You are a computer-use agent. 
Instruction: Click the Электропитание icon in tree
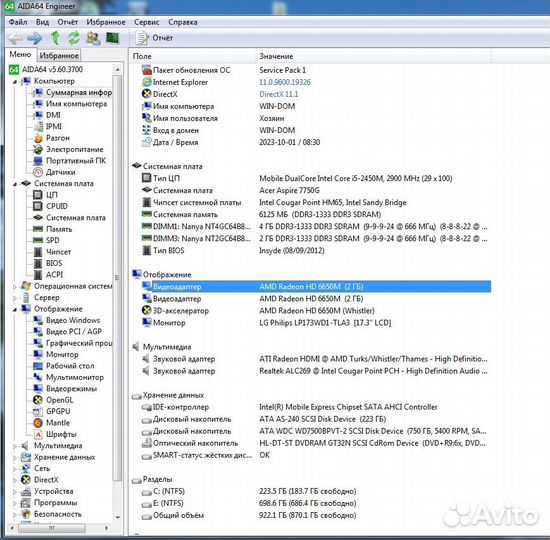tap(38, 149)
